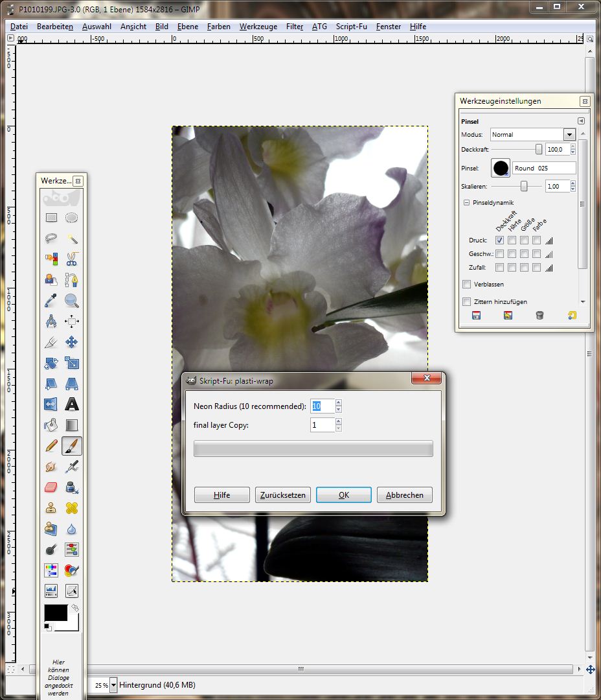The height and width of the screenshot is (700, 601).
Task: Select the Zoom magnifier tool
Action: click(x=72, y=300)
